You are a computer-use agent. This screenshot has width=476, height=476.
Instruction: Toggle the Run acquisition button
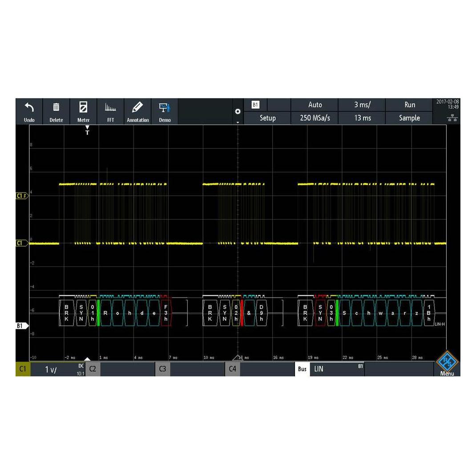click(x=409, y=105)
